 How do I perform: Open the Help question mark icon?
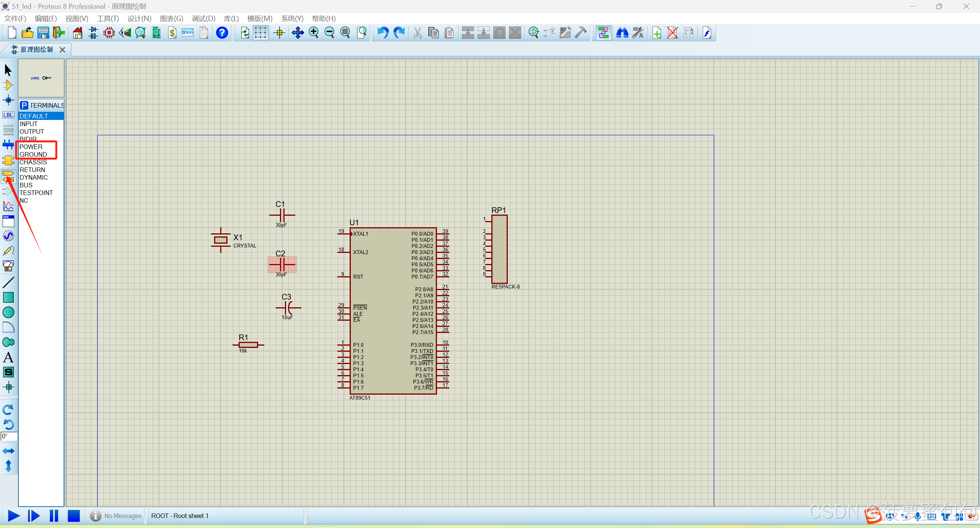pyautogui.click(x=222, y=33)
